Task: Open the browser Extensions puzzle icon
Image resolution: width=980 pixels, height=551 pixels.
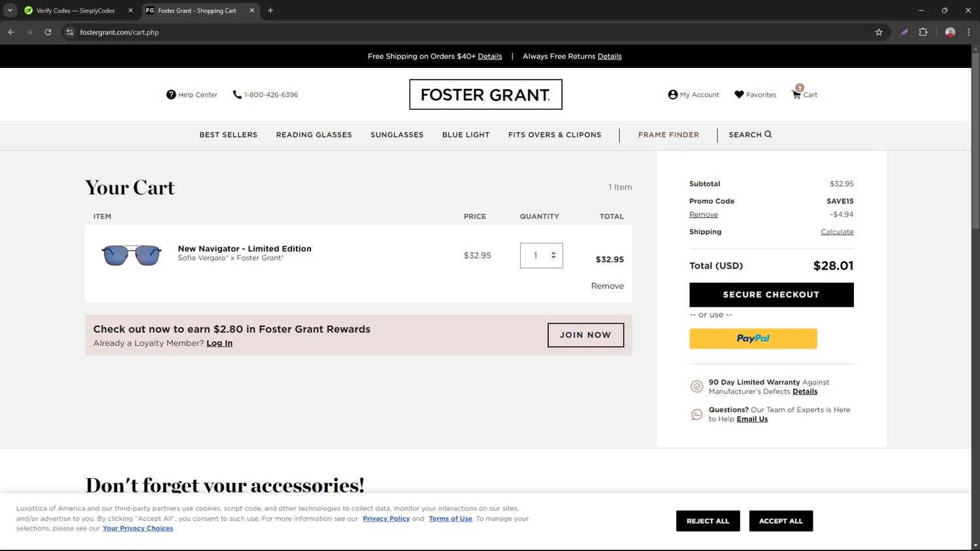Action: click(x=923, y=32)
